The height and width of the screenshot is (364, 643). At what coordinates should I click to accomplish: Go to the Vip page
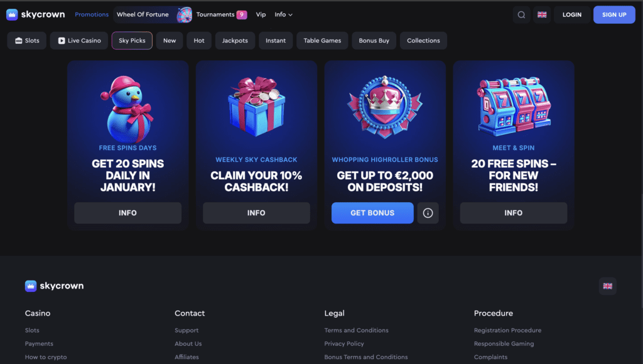(x=261, y=14)
